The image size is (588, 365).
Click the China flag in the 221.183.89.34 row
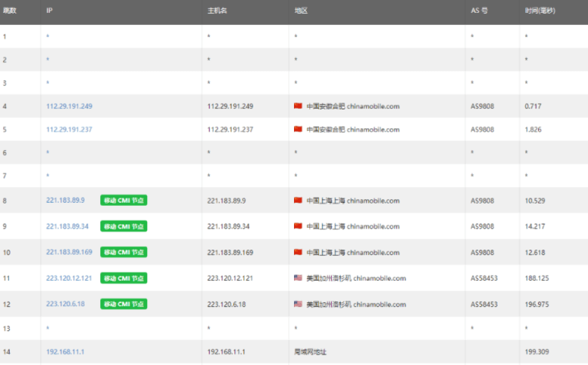click(x=298, y=226)
